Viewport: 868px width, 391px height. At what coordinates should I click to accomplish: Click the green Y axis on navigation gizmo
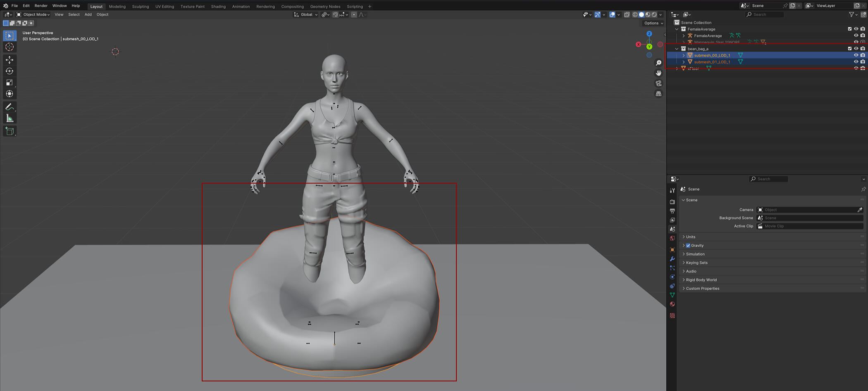click(x=649, y=47)
